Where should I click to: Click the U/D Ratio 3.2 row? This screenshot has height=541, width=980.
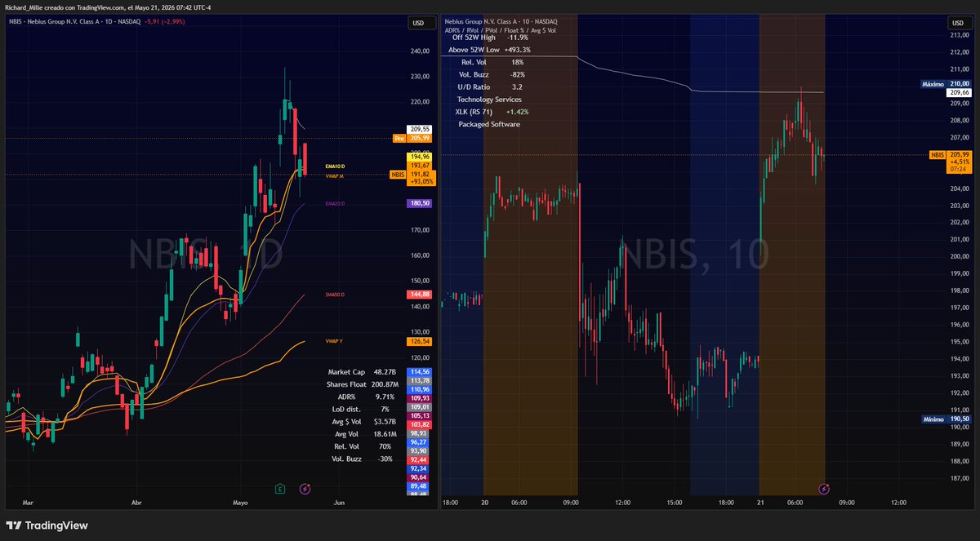[x=491, y=86]
